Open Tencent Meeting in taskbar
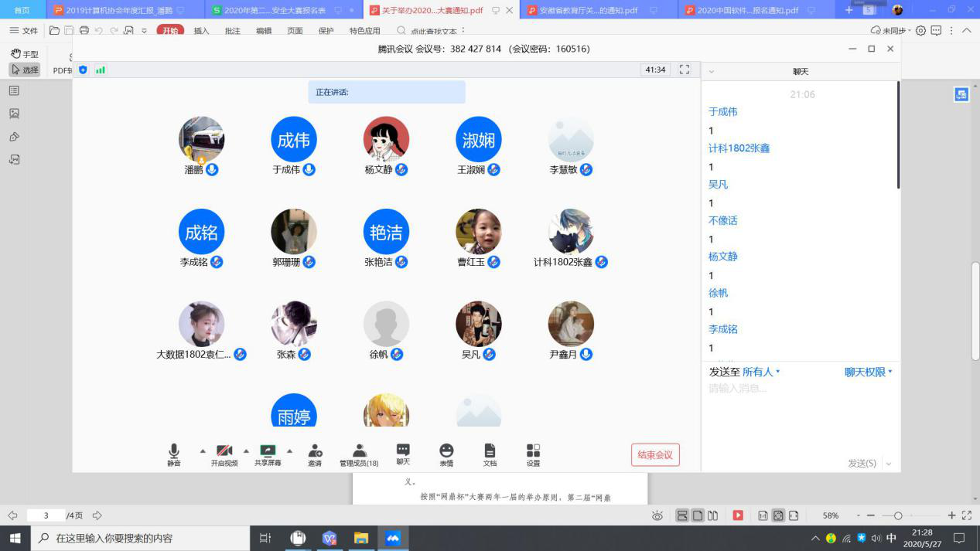Screen dimensions: 980x551 [393, 538]
